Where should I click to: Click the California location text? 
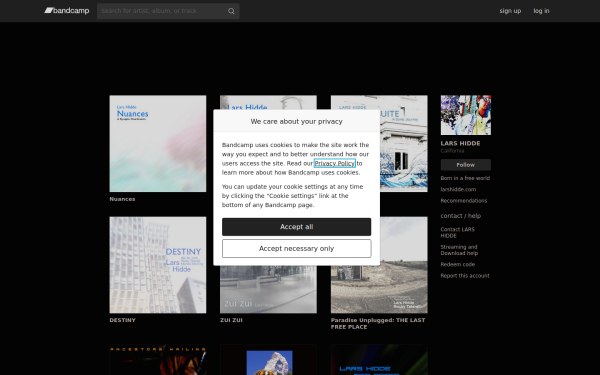pos(452,151)
